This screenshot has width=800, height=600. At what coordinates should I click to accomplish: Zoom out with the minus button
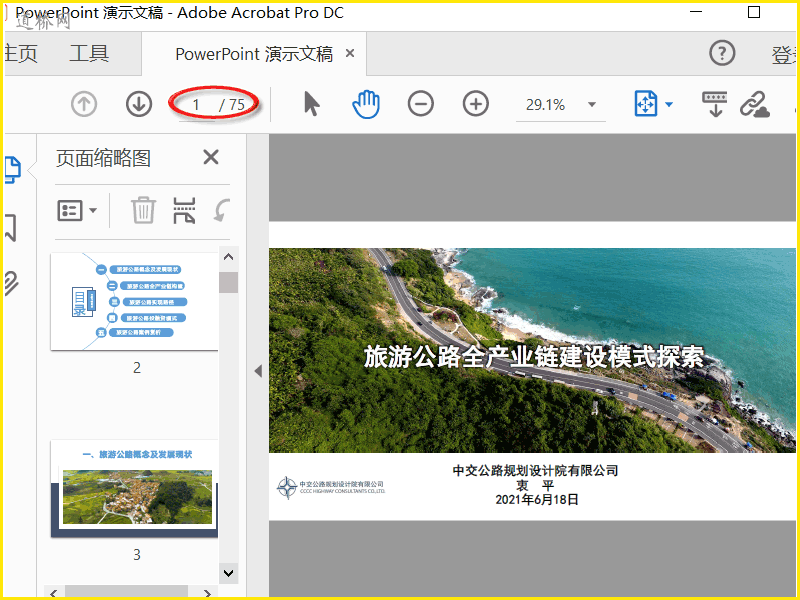421,104
